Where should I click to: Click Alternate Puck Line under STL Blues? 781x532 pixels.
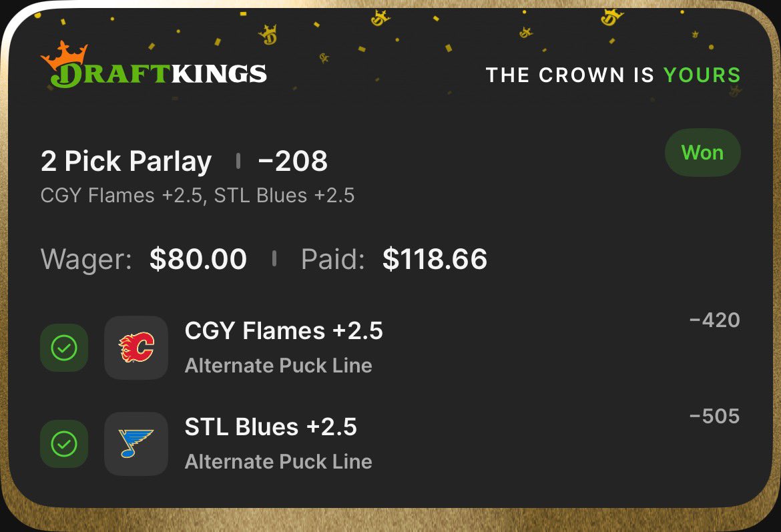click(x=278, y=462)
